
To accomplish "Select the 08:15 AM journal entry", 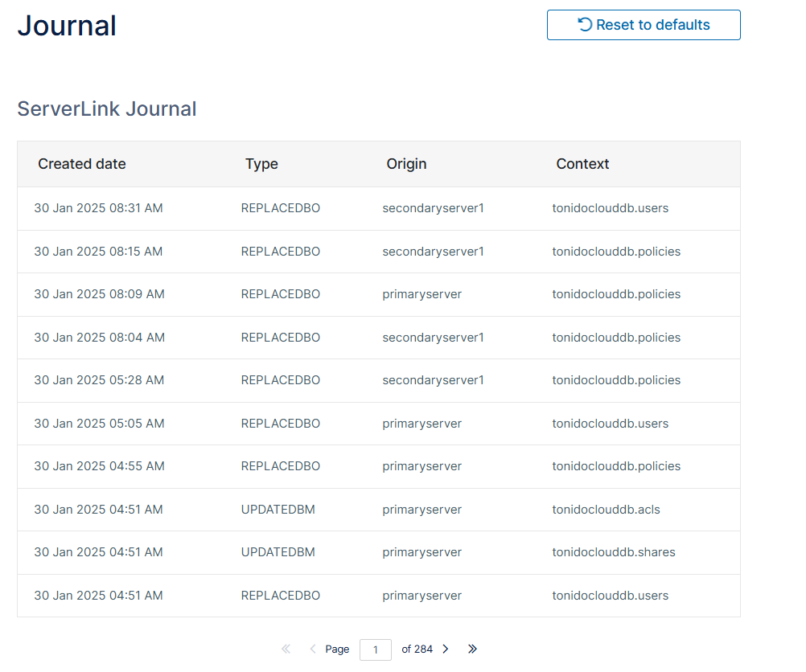I will coord(98,252).
